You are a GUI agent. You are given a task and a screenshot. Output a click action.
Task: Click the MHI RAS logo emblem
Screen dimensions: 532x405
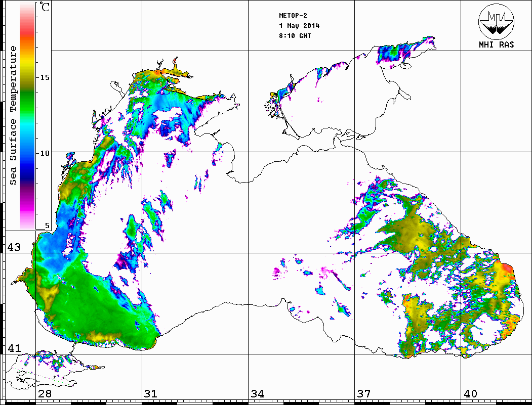pos(497,21)
